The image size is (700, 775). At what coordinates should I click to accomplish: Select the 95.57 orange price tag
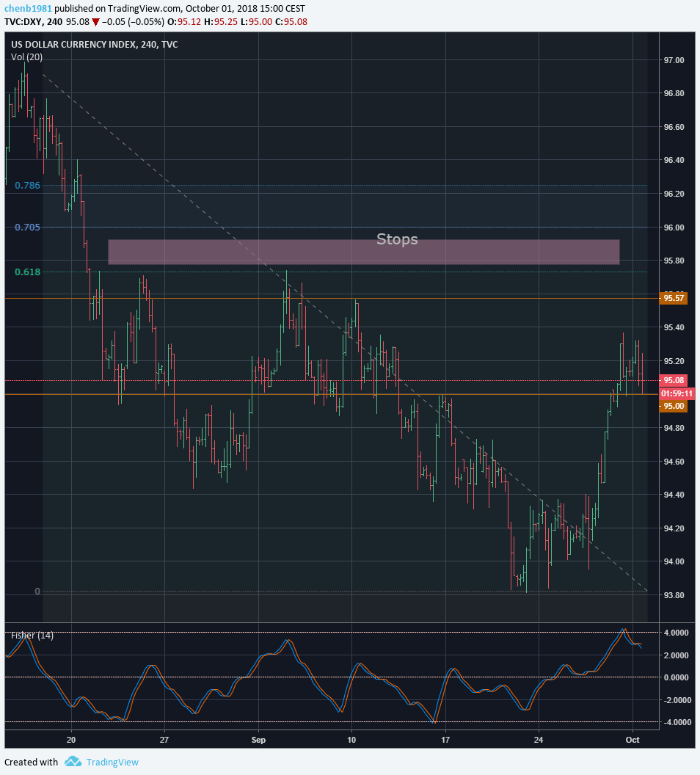click(x=674, y=298)
